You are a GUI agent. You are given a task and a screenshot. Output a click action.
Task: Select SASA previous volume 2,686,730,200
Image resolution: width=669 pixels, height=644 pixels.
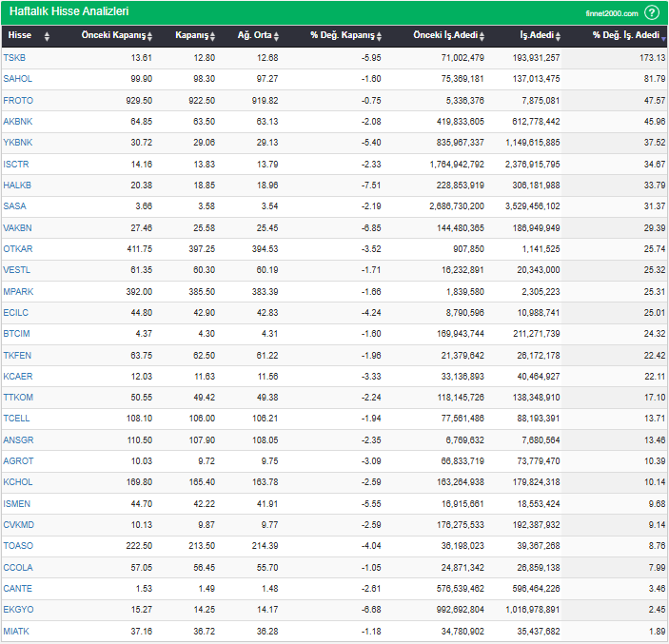pos(457,206)
